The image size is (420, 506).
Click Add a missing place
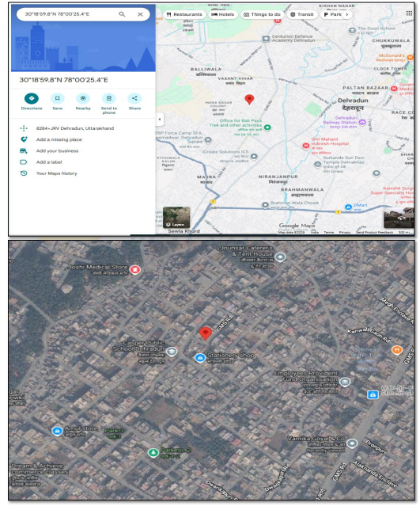click(59, 139)
